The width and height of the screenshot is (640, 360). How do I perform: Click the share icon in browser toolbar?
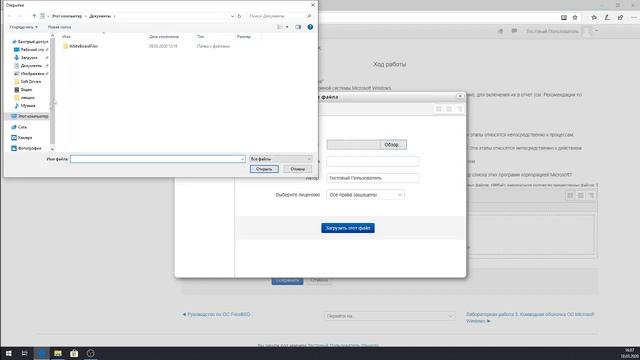620,18
